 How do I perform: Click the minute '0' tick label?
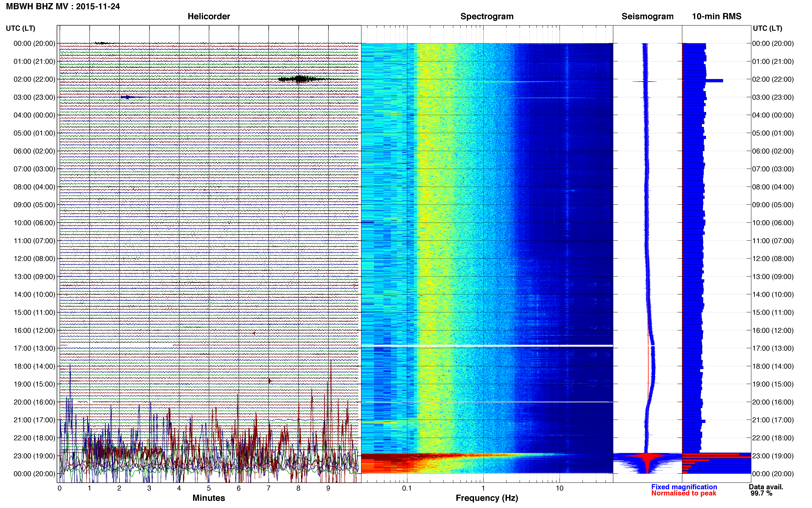pyautogui.click(x=59, y=488)
